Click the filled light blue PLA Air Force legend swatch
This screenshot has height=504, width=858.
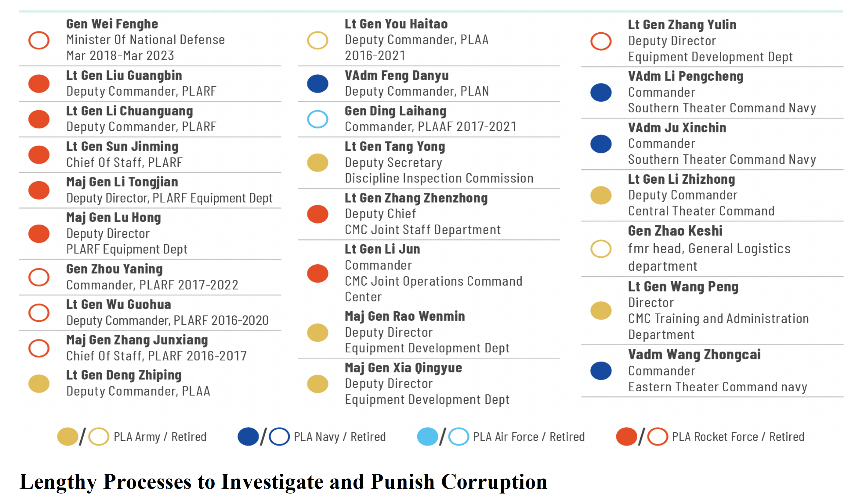427,436
